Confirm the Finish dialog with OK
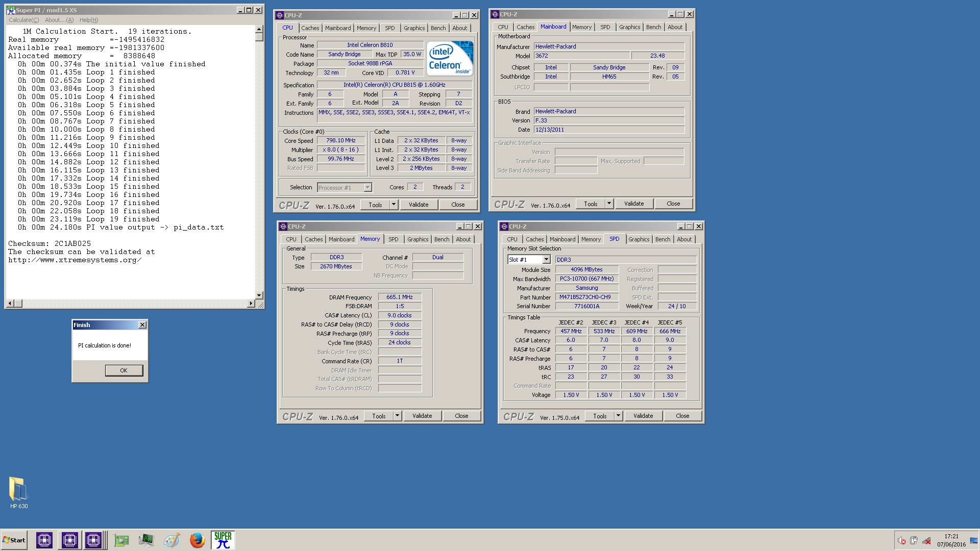Screen dimensions: 980x551 (124, 370)
